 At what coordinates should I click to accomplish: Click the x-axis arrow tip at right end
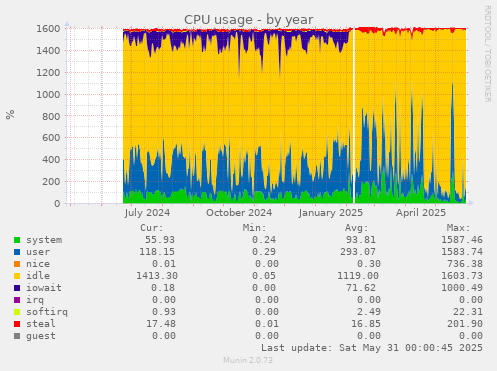click(x=471, y=203)
